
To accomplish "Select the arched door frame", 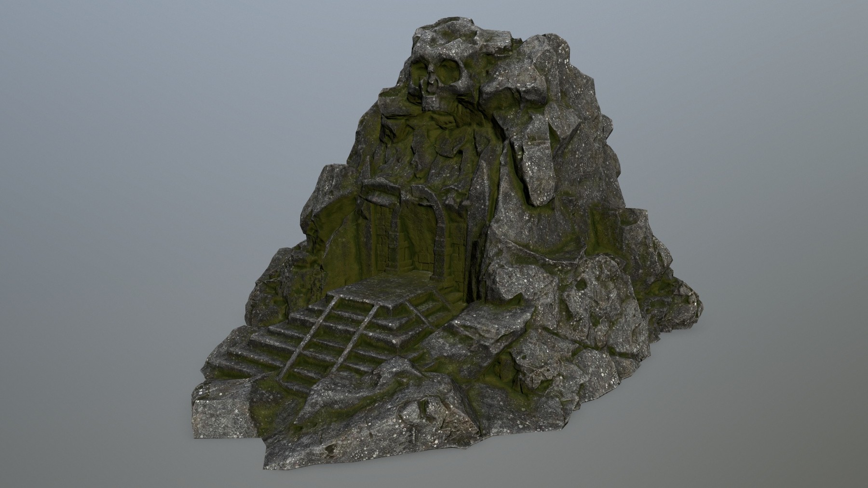I will coord(436,212).
